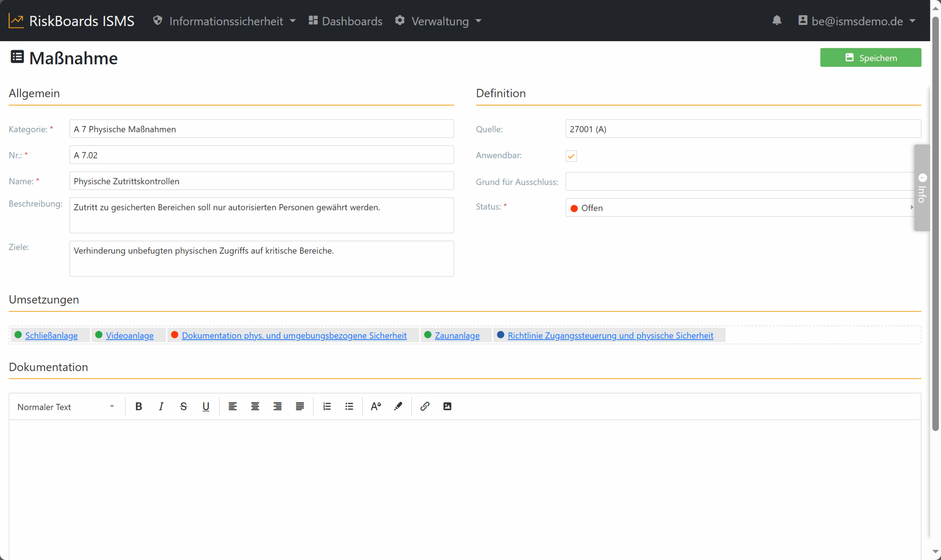Open the Schließanlage implementation link

pos(51,335)
